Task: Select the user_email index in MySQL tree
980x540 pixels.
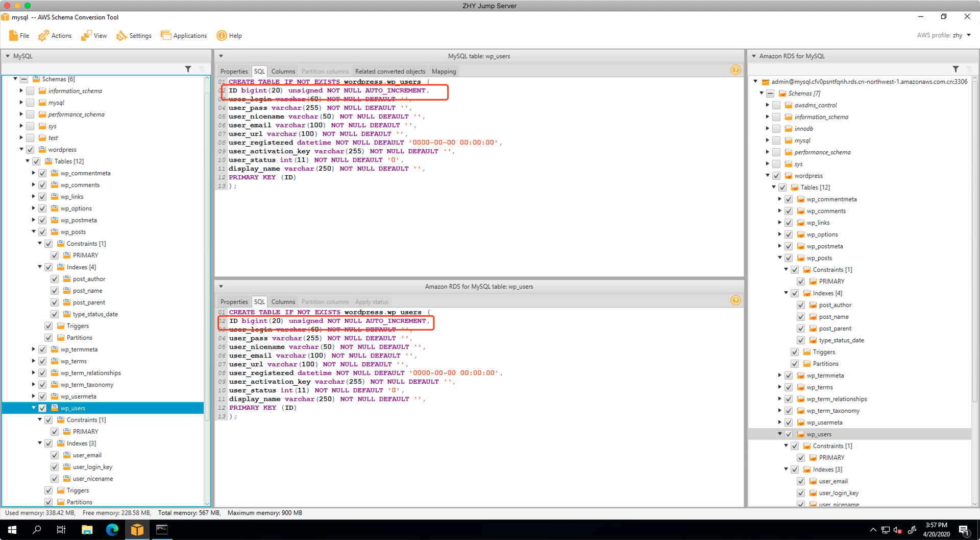Action: [x=87, y=455]
